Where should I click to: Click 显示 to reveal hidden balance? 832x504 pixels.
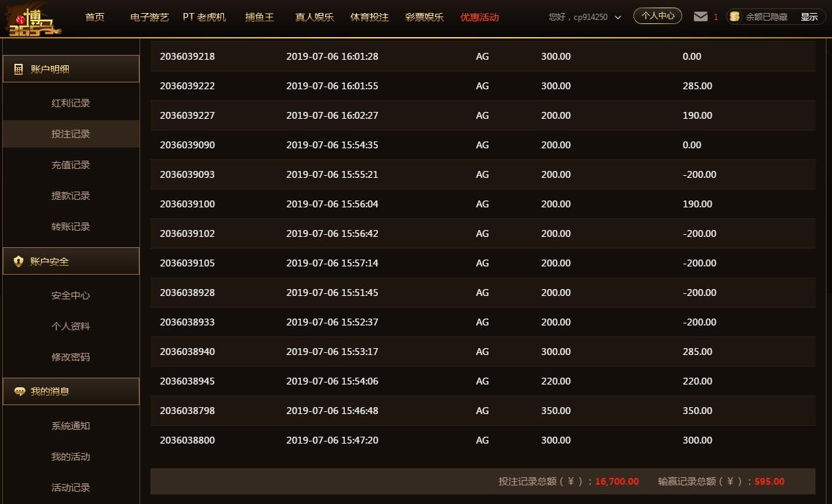coord(809,17)
